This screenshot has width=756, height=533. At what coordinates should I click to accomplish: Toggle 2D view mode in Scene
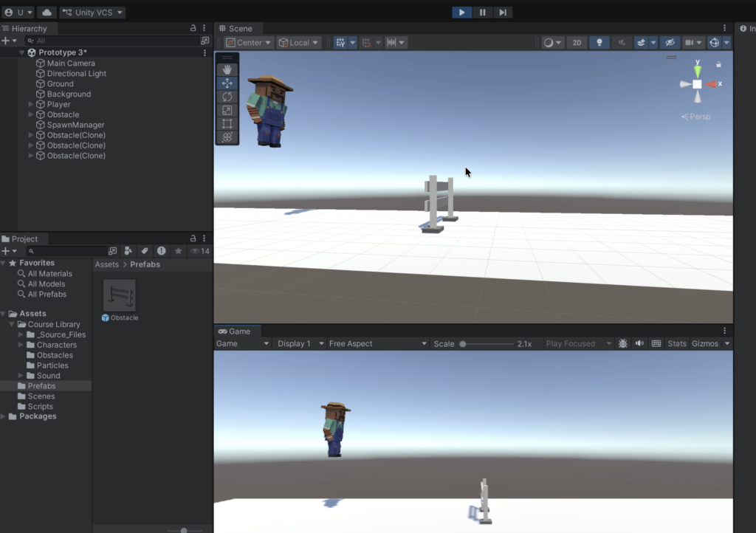click(x=577, y=43)
